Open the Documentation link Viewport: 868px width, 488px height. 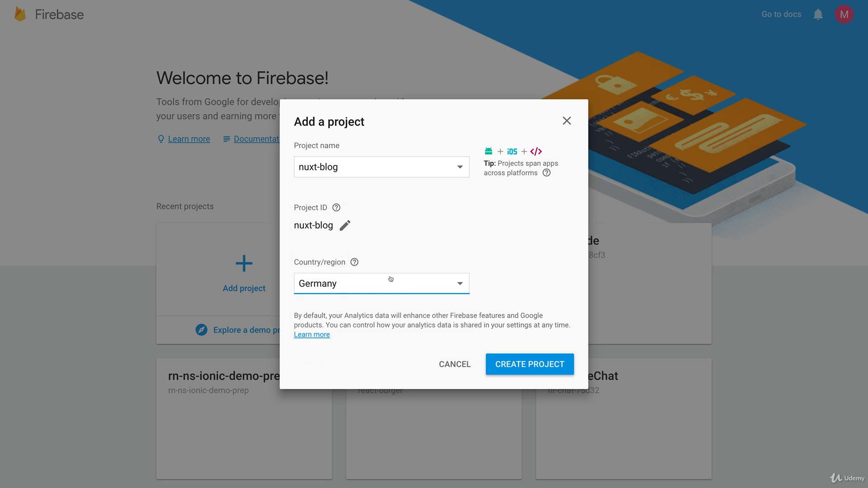(256, 139)
